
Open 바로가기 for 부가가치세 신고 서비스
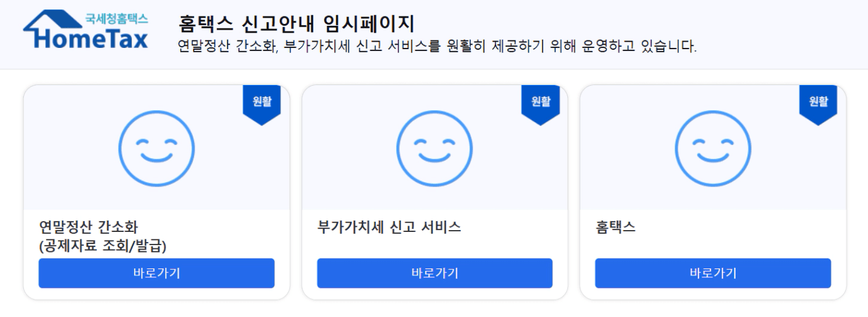(x=435, y=273)
